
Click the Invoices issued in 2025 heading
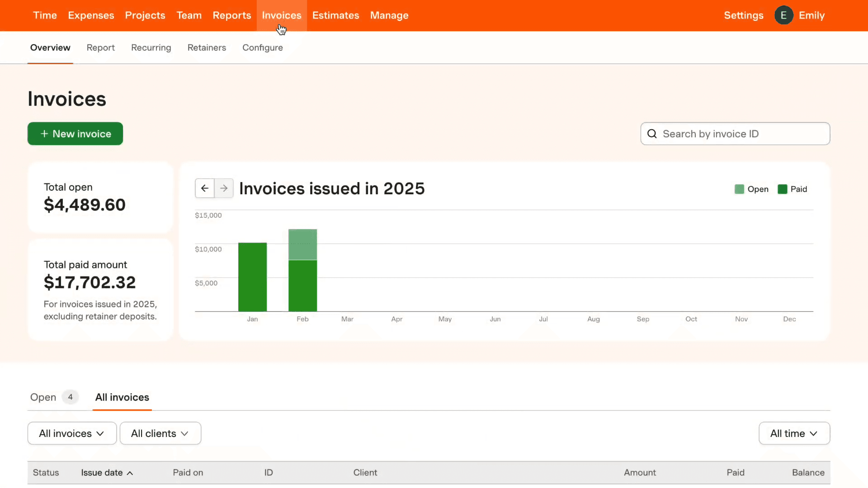(x=332, y=188)
